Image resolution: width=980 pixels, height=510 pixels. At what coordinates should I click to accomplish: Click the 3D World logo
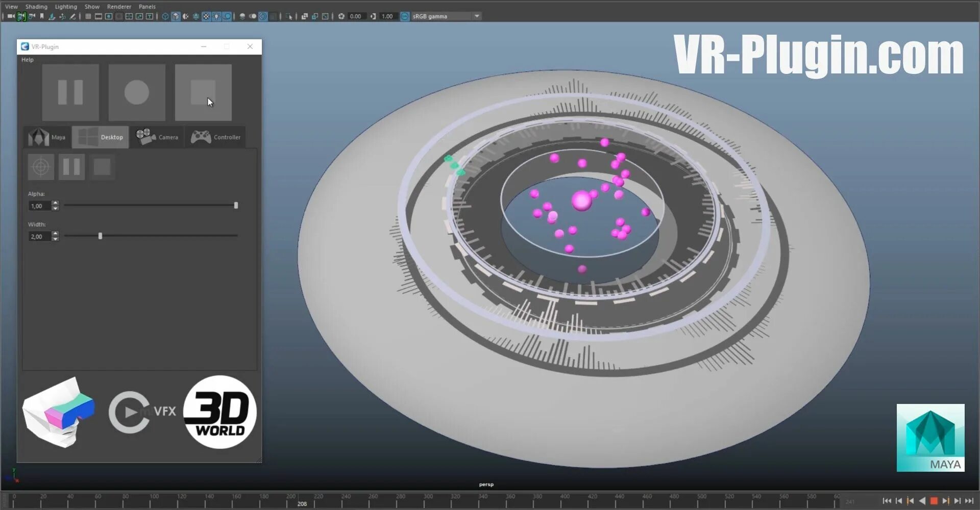[x=220, y=412]
